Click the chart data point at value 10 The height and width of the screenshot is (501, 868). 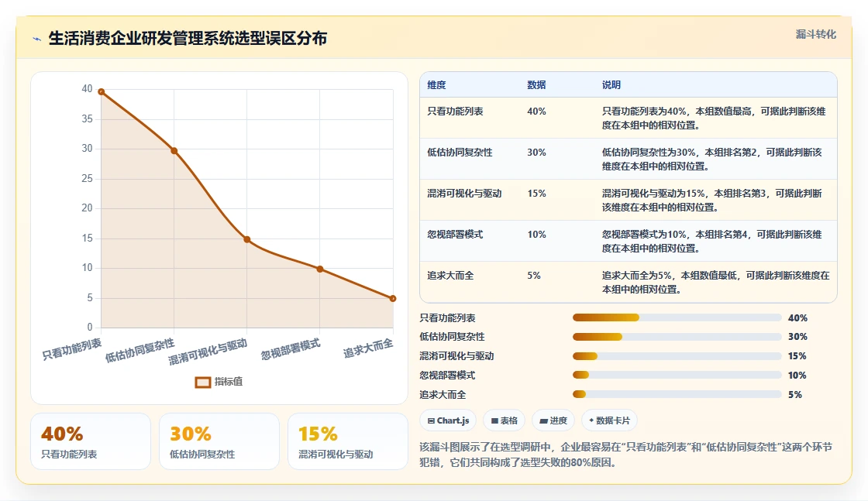point(320,269)
